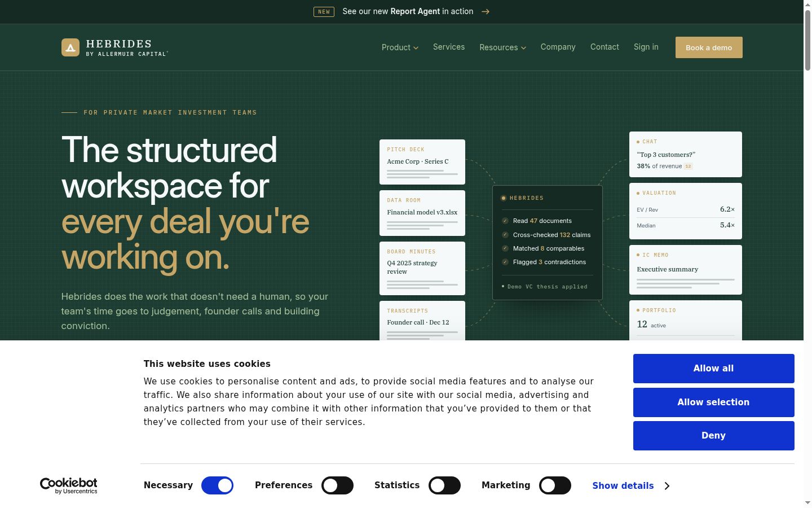Click the Data Room Financial model card
Viewport: 812px width, 508px height.
point(422,213)
